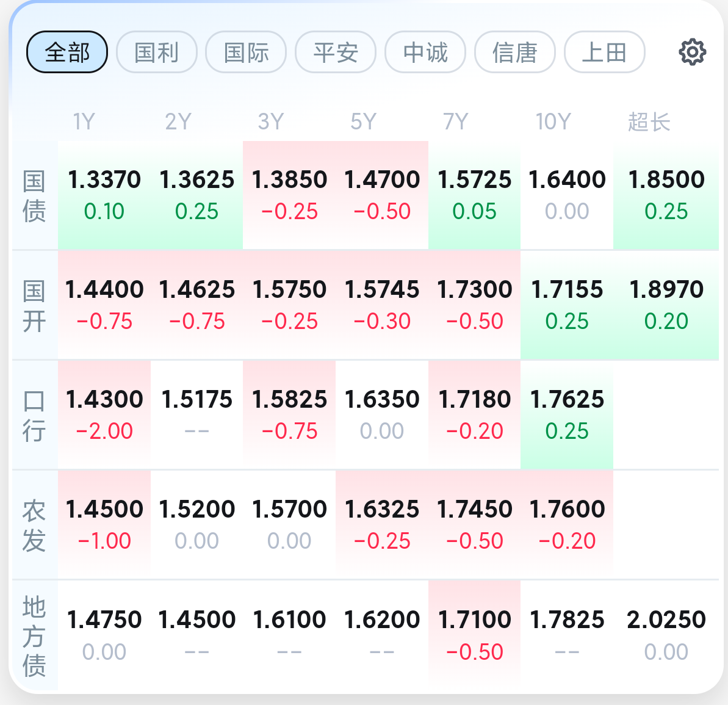
Task: Click the 国开 10Y cell 1.7155
Action: (x=567, y=305)
